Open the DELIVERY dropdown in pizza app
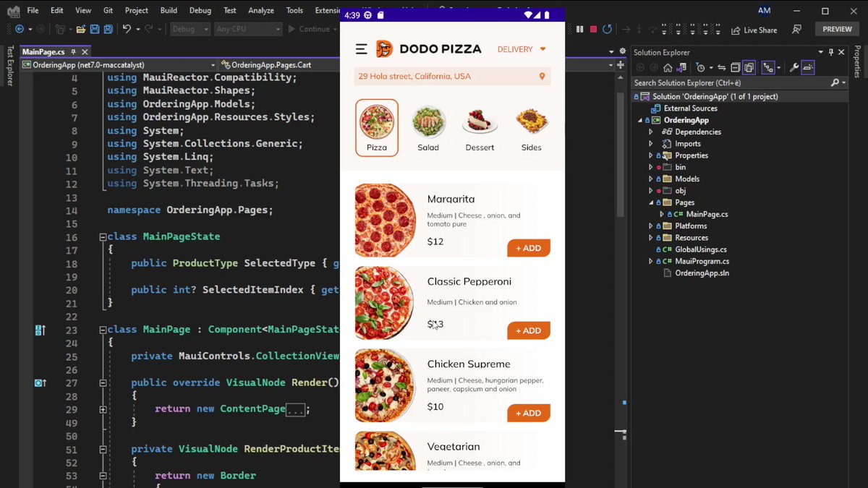The image size is (868, 488). click(522, 49)
